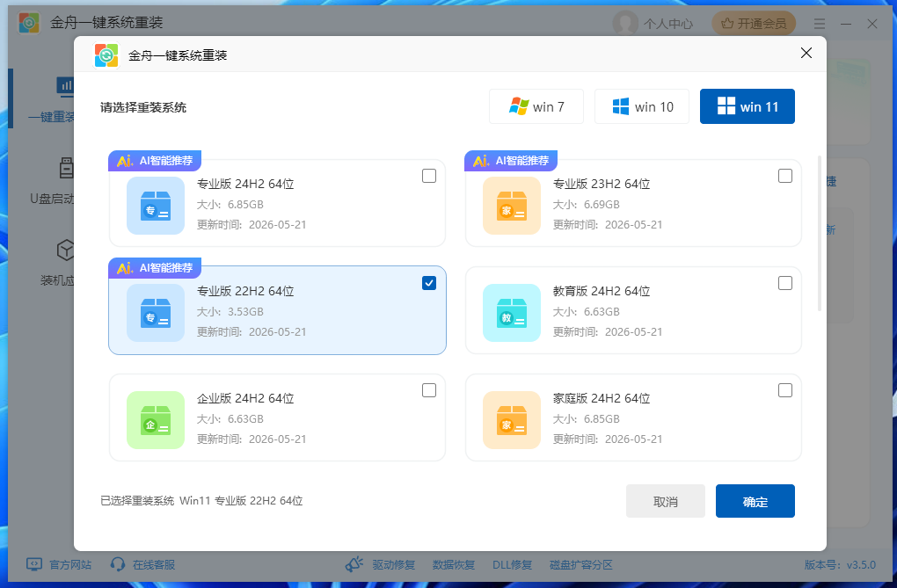Click AI智能推荐 badge on 22H2 card
This screenshot has width=897, height=588.
(155, 268)
